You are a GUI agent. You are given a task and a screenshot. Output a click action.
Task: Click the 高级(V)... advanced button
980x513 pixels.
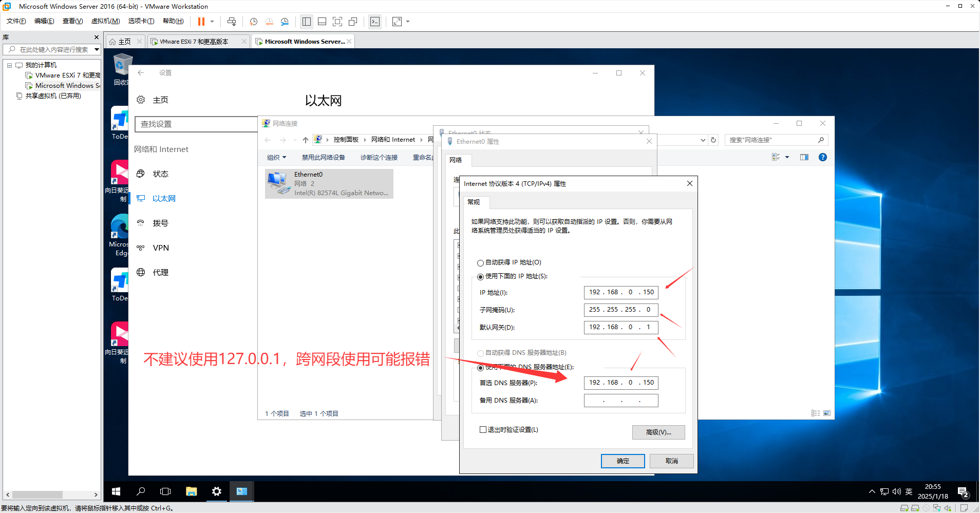658,432
